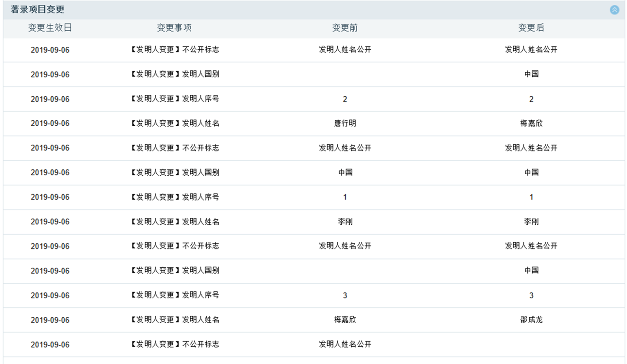Select 梅嘉欣 in the 变更后 column
Screen dimensions: 627x364
(x=531, y=123)
